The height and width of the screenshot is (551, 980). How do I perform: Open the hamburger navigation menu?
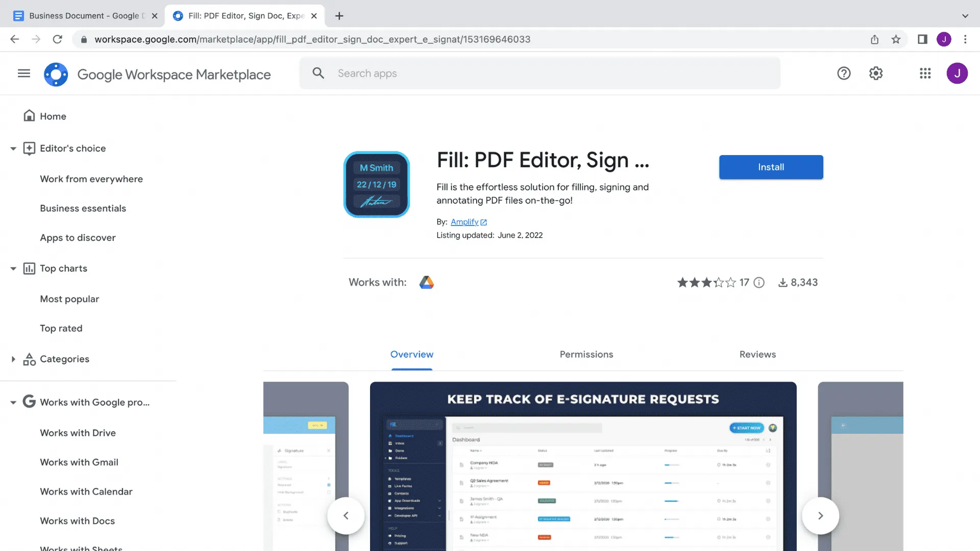(23, 73)
